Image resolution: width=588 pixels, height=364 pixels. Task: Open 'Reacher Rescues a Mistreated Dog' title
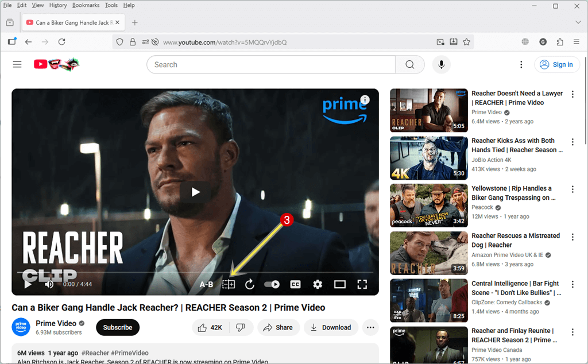516,241
